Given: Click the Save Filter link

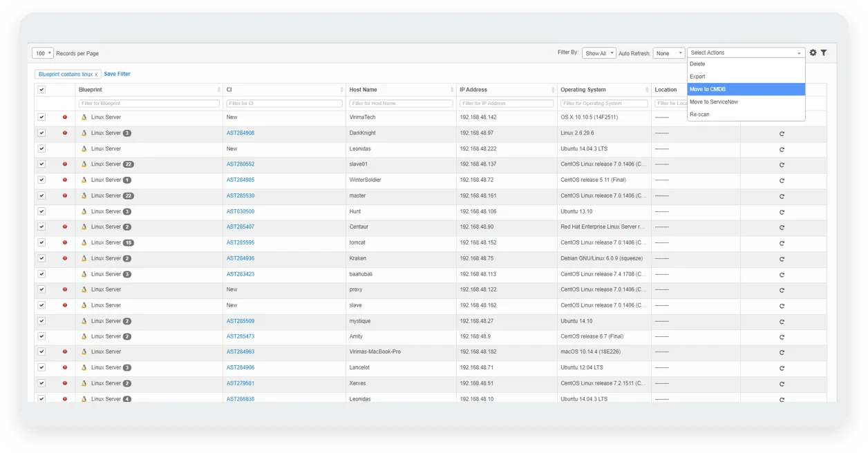Looking at the screenshot, I should (x=117, y=74).
